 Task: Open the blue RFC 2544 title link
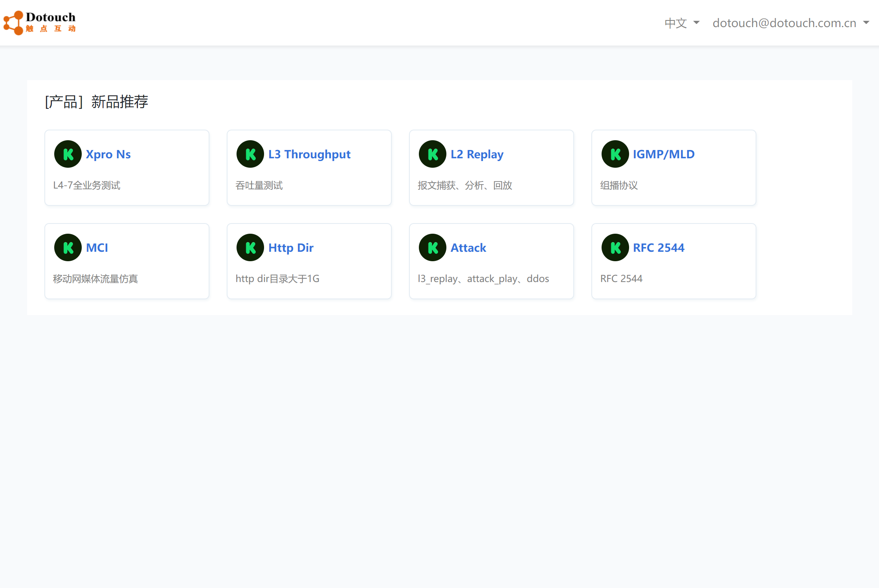click(659, 248)
